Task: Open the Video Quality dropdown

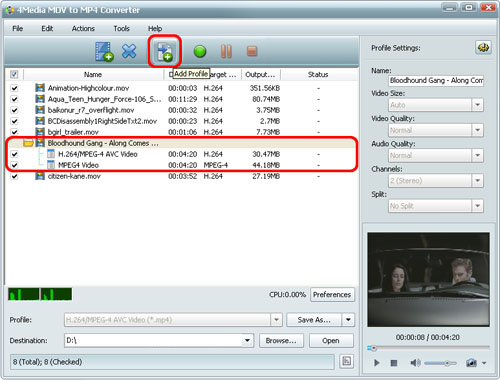Action: tap(477, 130)
